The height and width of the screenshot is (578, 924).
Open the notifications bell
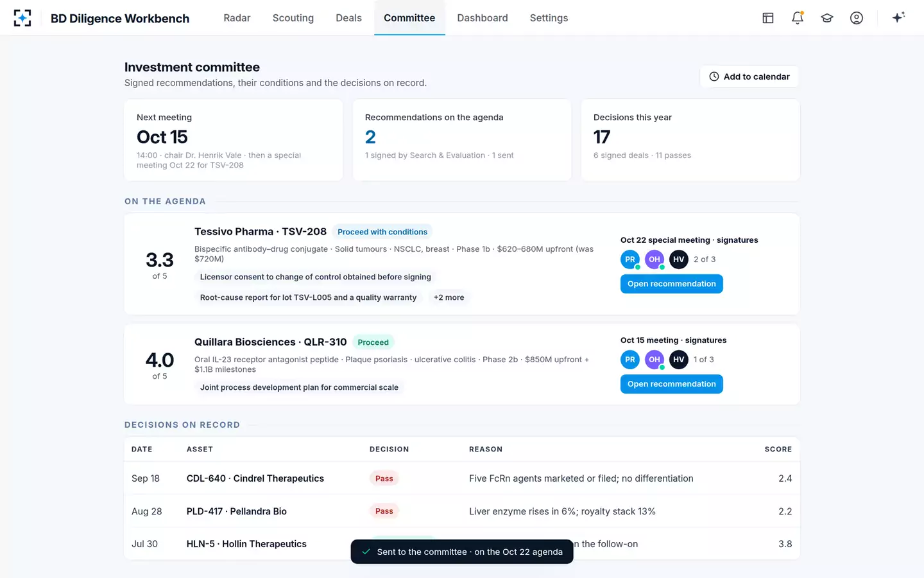point(798,18)
